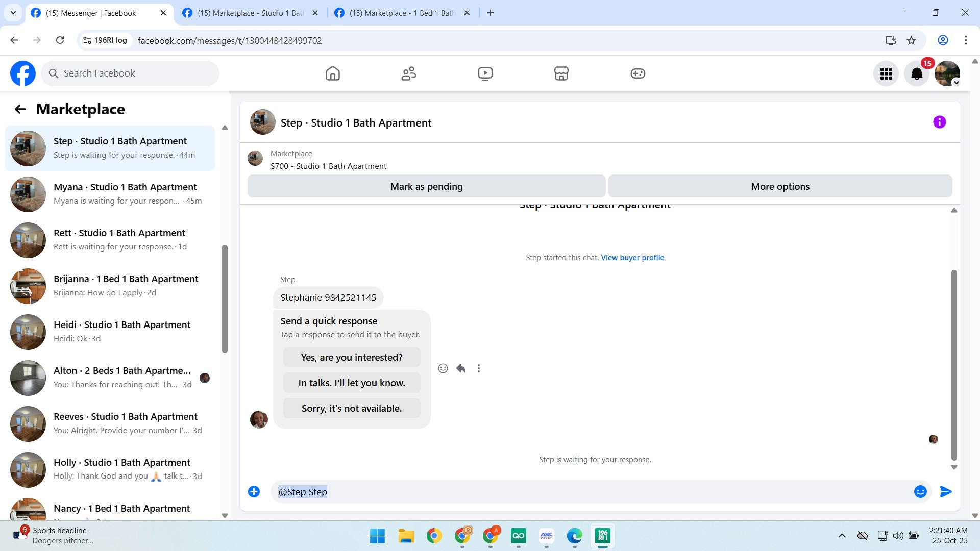The height and width of the screenshot is (551, 980).
Task: Click the conversation list scrollbar thumb
Action: click(x=225, y=299)
